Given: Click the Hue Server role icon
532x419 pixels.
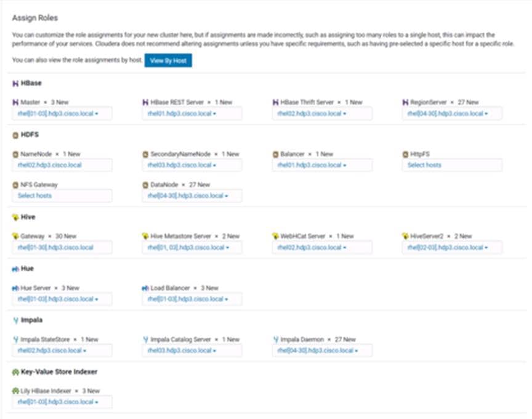Looking at the screenshot, I should point(15,288).
